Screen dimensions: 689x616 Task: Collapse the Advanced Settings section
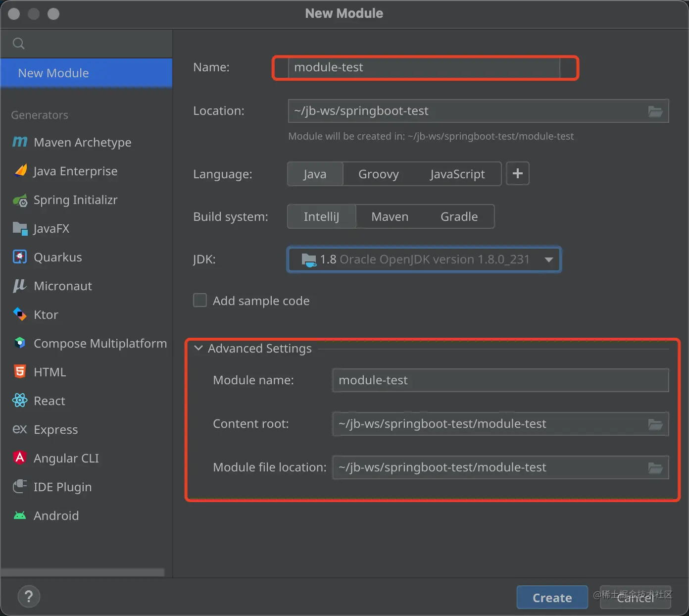(x=198, y=348)
